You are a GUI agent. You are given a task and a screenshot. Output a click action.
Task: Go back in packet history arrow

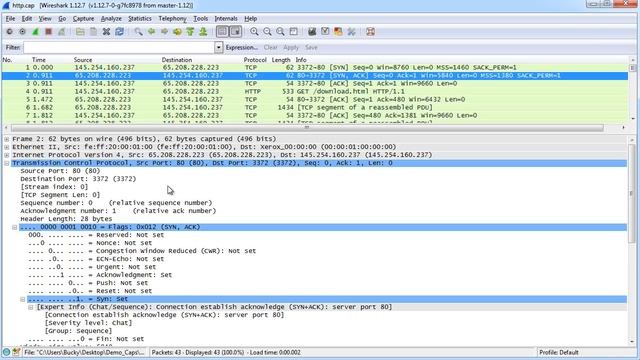tap(151, 32)
